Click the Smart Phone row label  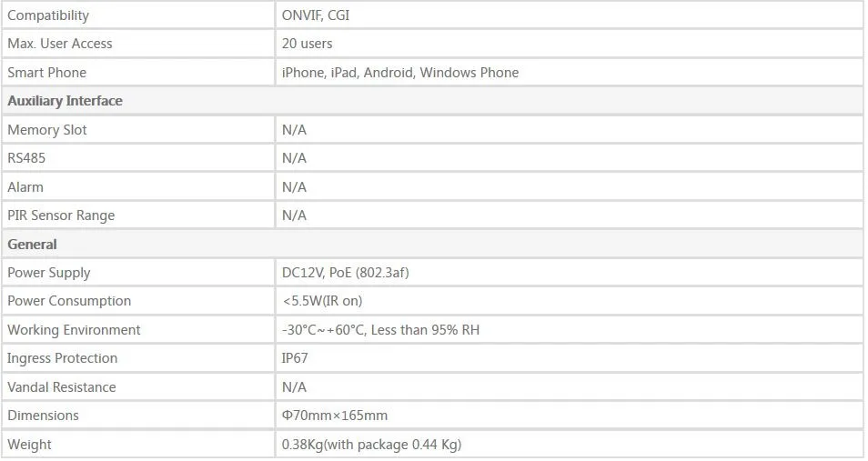[x=47, y=73]
